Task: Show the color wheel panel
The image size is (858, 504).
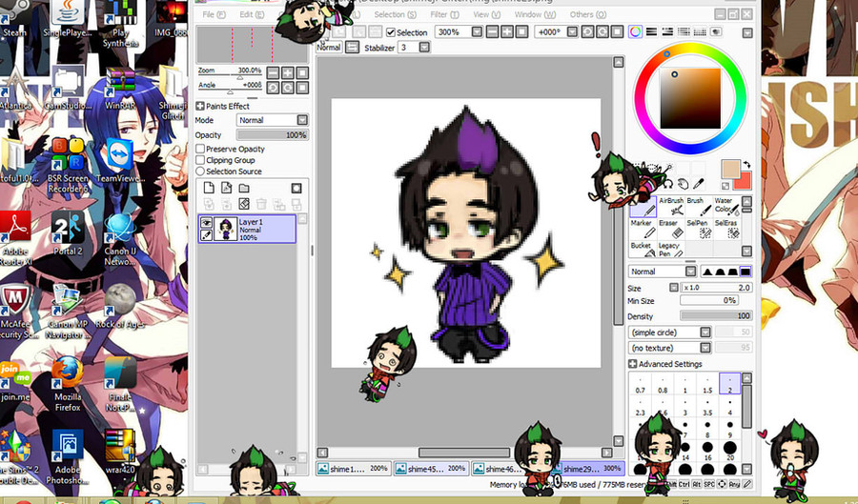Action: [635, 31]
